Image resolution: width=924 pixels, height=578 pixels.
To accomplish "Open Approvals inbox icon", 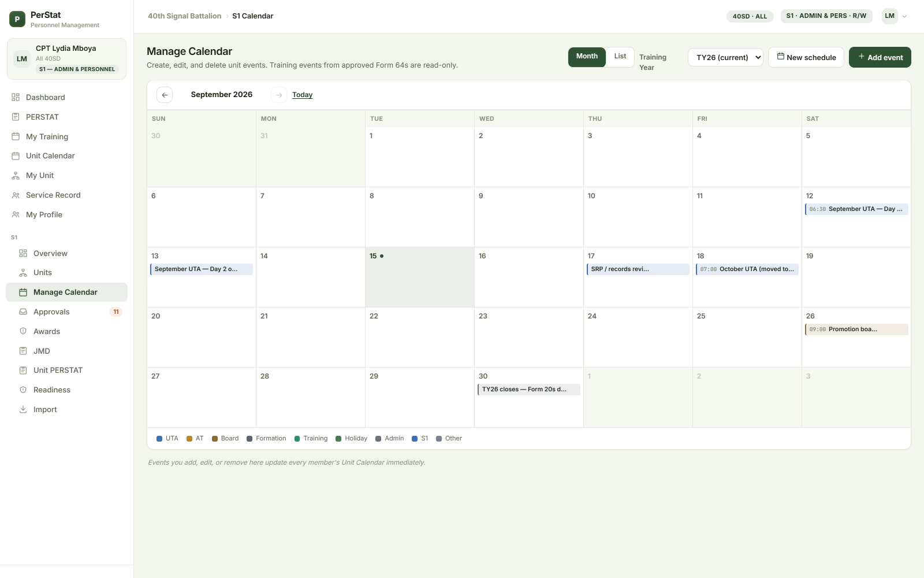I will coord(23,312).
